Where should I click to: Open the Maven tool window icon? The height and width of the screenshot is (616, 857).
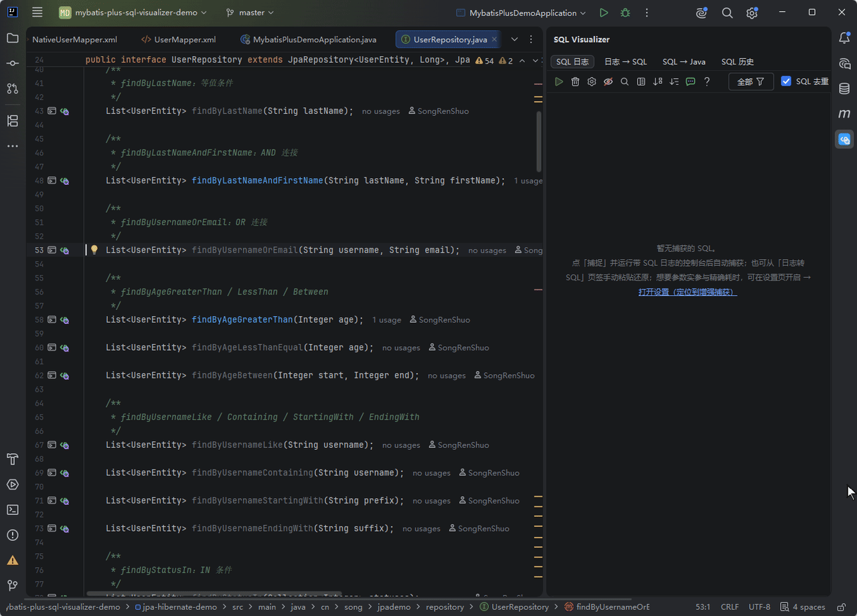(844, 114)
